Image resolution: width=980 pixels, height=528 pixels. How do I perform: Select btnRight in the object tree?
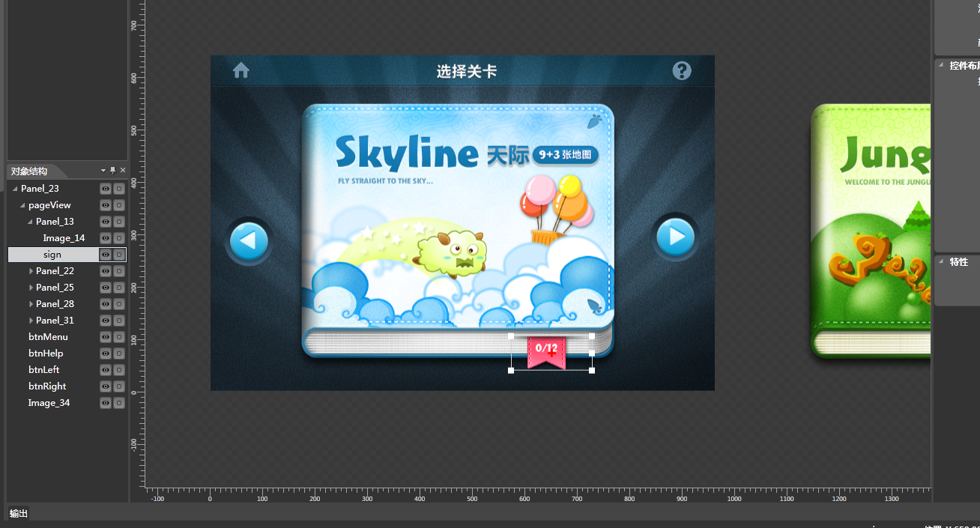(47, 386)
